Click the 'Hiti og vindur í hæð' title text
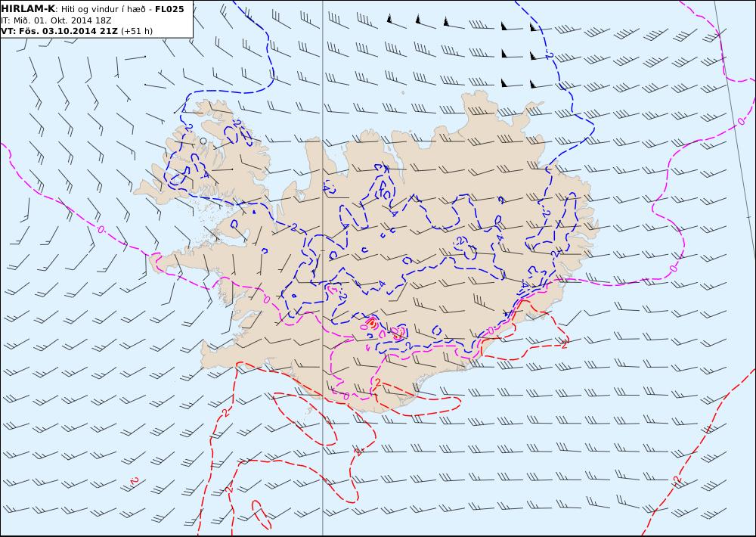This screenshot has height=537, width=756. 103,10
